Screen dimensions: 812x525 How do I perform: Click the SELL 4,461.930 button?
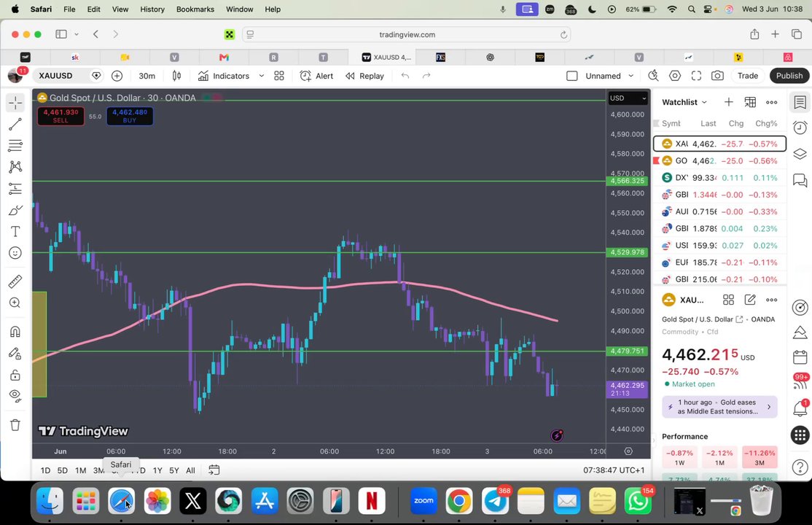(60, 115)
